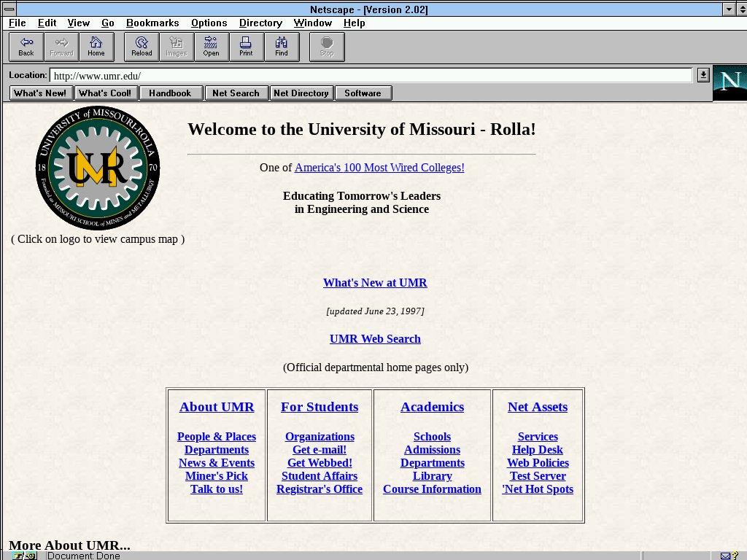Reload the current page
This screenshot has width=747, height=560.
(142, 47)
